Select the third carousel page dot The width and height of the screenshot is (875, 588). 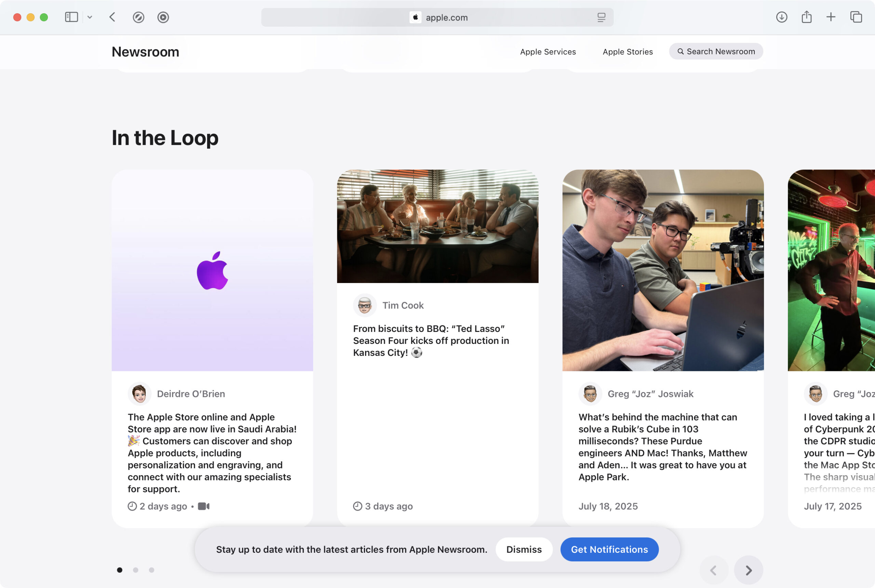point(151,570)
